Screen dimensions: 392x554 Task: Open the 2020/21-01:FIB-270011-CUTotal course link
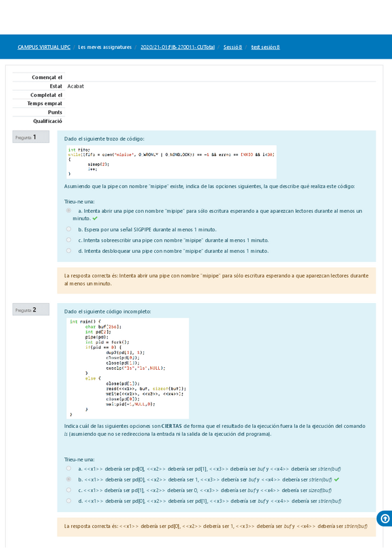click(x=178, y=47)
